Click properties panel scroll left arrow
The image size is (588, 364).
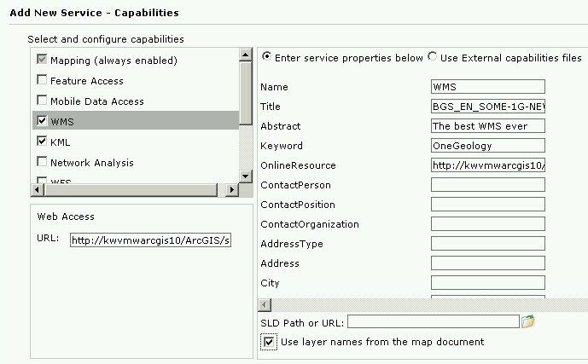pyautogui.click(x=265, y=305)
